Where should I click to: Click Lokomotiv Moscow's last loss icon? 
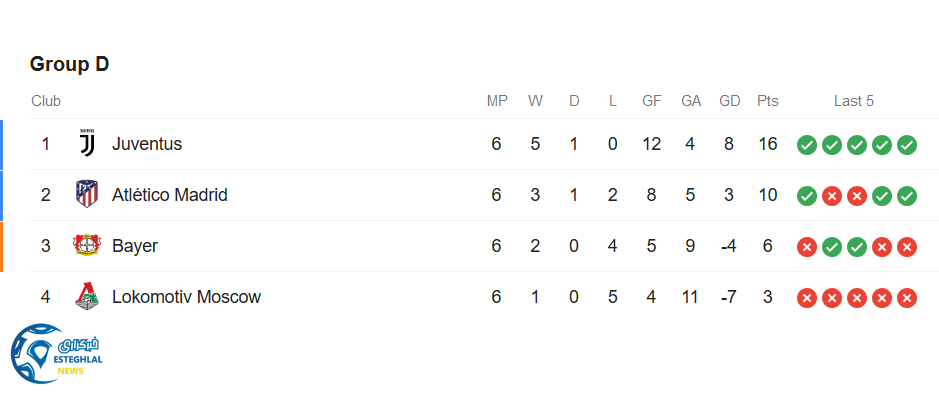pyautogui.click(x=907, y=298)
